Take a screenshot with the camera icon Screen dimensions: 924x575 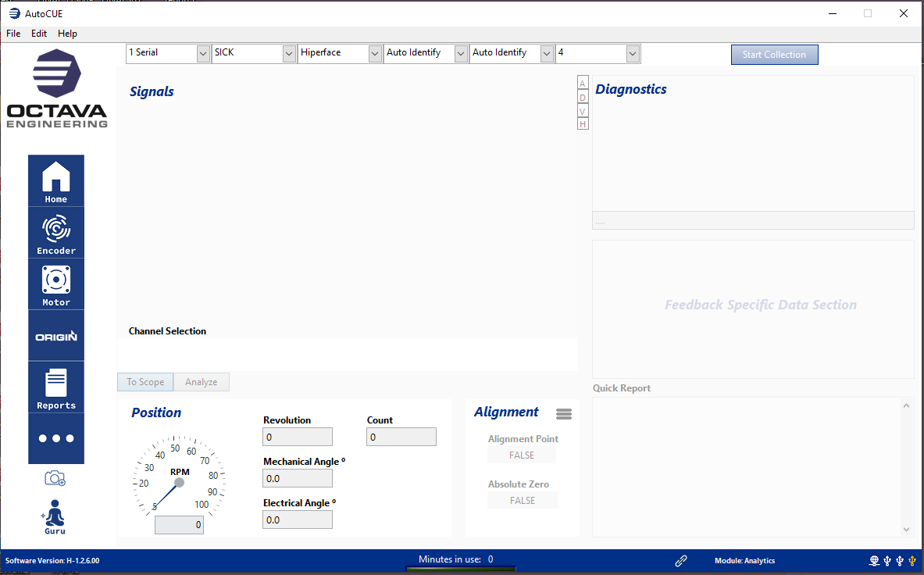pos(55,478)
